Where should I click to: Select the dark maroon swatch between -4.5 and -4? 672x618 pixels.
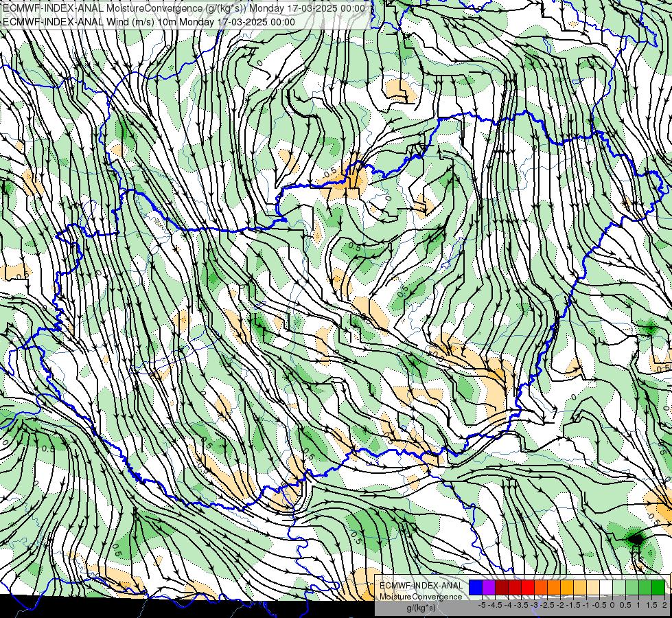(502, 588)
